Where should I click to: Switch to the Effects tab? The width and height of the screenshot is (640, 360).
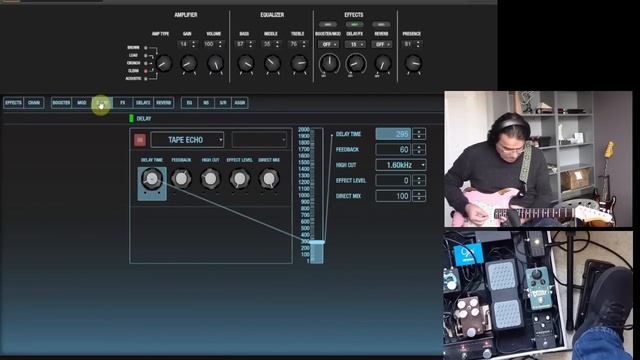coord(13,103)
